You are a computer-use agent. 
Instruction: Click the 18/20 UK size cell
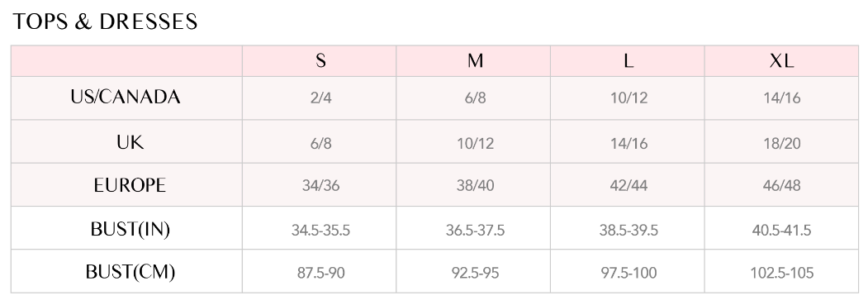pos(781,143)
